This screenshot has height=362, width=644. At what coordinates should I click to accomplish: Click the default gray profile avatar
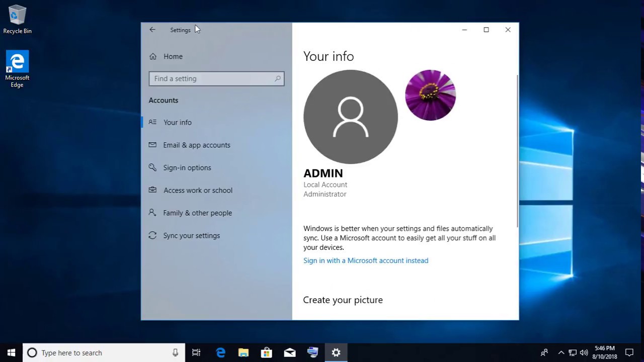(351, 117)
